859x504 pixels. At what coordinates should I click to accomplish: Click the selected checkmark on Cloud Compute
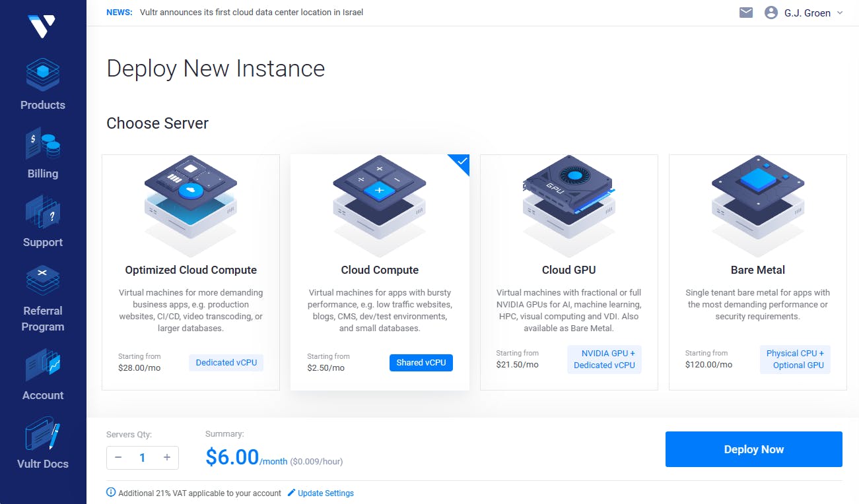[462, 162]
